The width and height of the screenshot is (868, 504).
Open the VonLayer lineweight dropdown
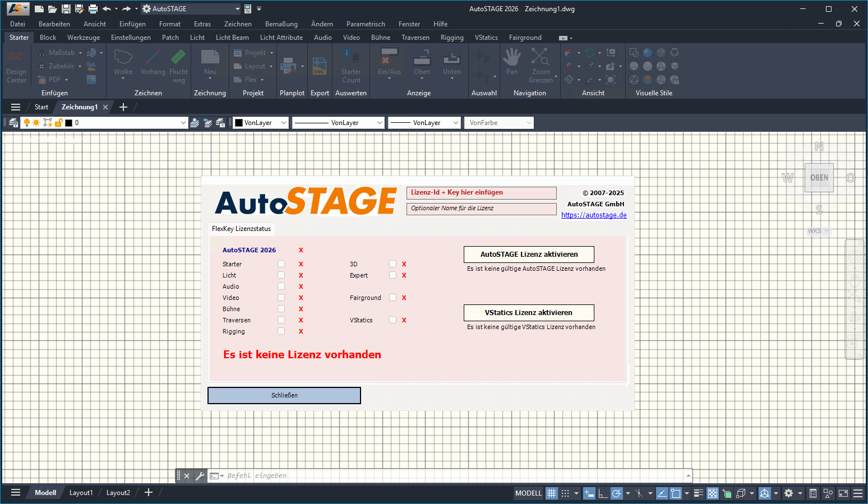click(456, 123)
